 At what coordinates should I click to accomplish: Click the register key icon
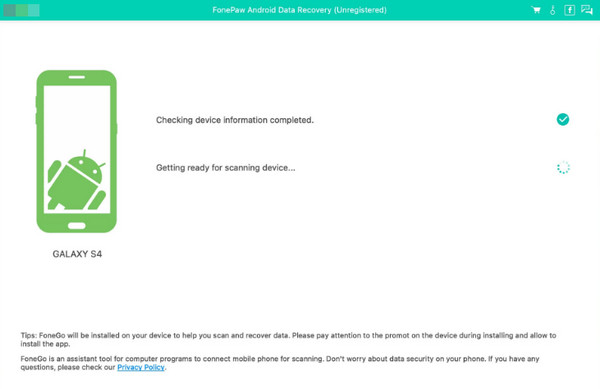(553, 10)
